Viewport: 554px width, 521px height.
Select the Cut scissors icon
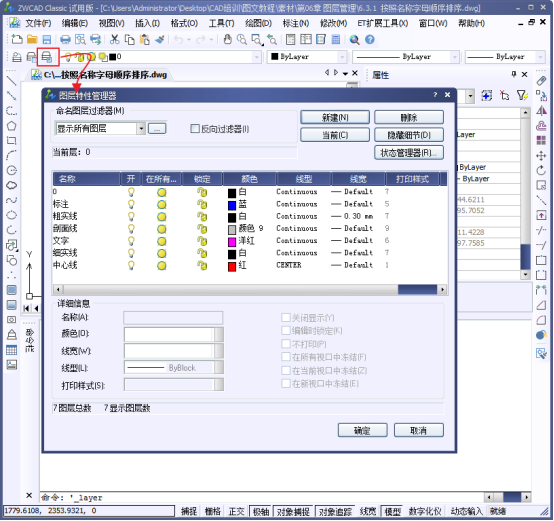click(x=114, y=40)
